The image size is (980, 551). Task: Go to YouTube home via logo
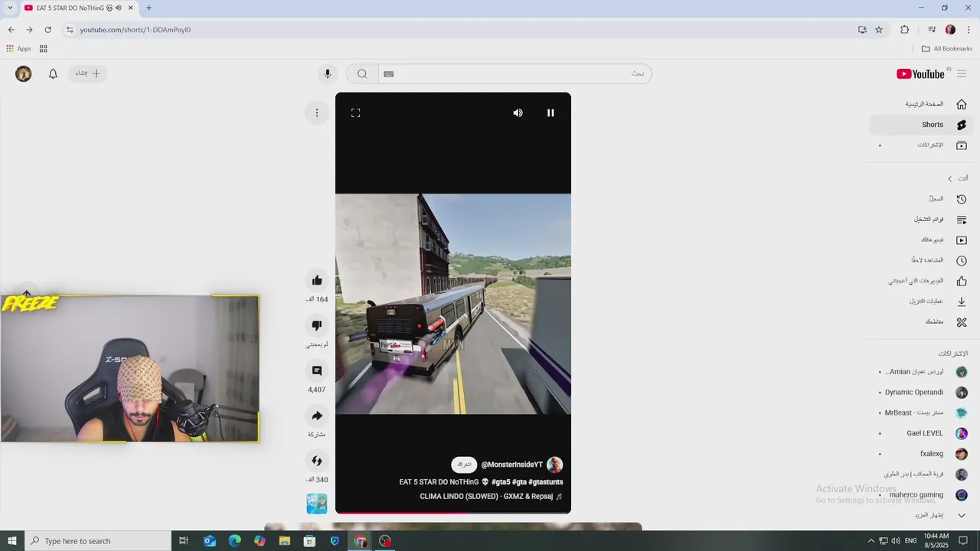pos(920,73)
